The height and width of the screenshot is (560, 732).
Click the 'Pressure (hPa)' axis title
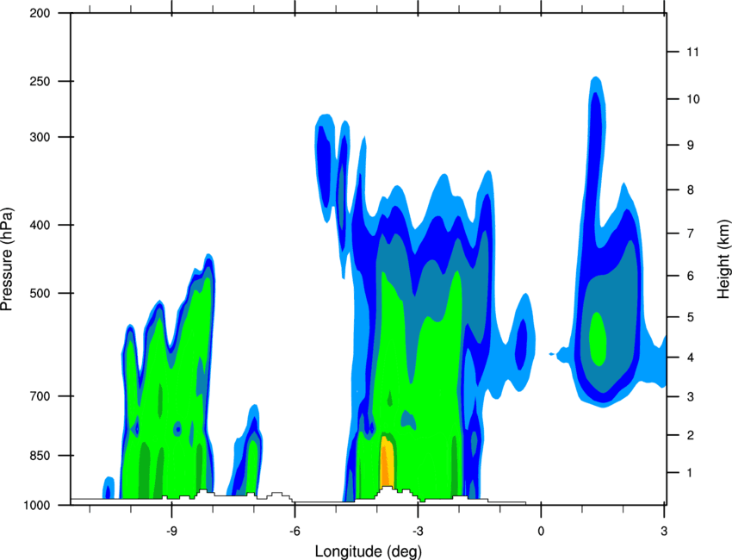(x=7, y=259)
